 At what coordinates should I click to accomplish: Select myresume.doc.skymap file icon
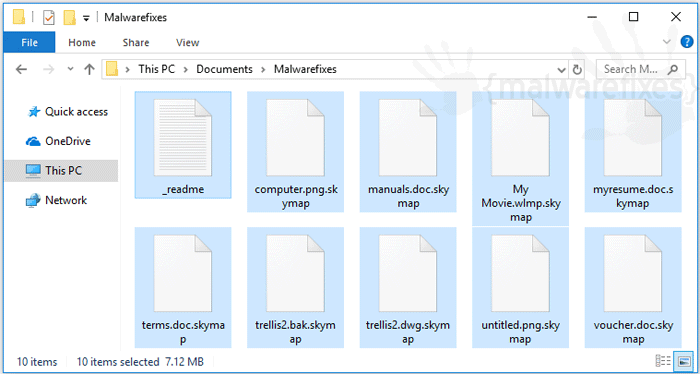click(x=633, y=138)
